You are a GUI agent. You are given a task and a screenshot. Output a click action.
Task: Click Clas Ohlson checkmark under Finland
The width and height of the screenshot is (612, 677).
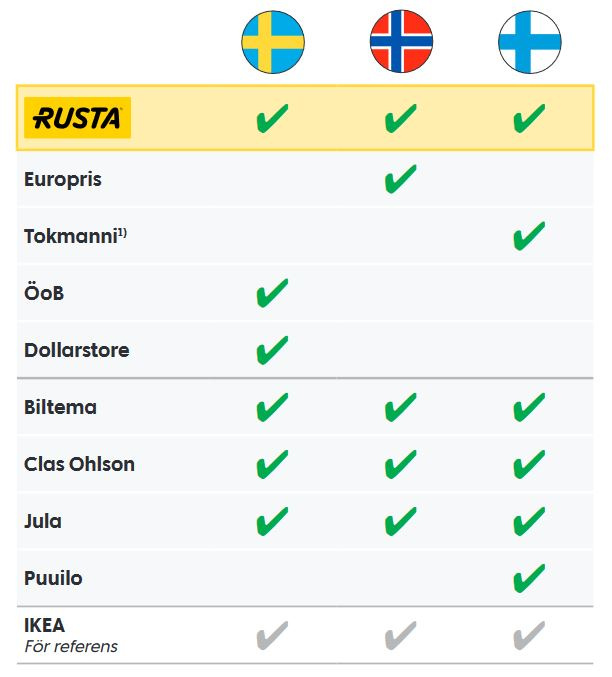[529, 465]
